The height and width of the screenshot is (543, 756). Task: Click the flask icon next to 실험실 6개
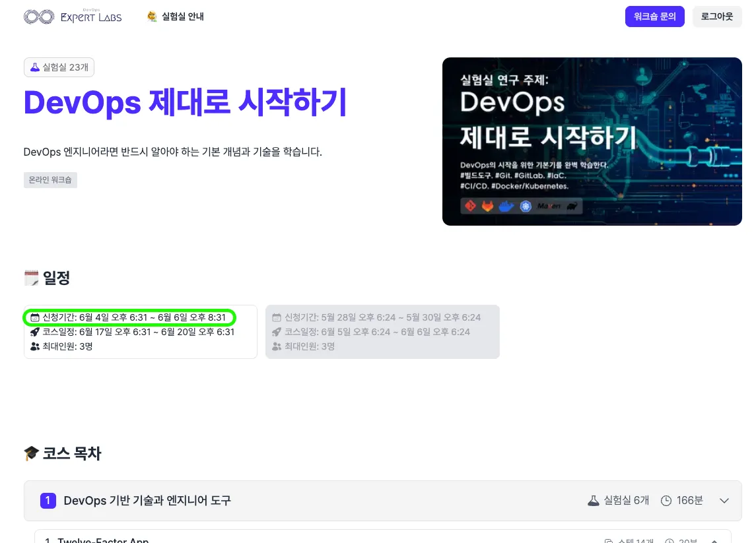594,501
